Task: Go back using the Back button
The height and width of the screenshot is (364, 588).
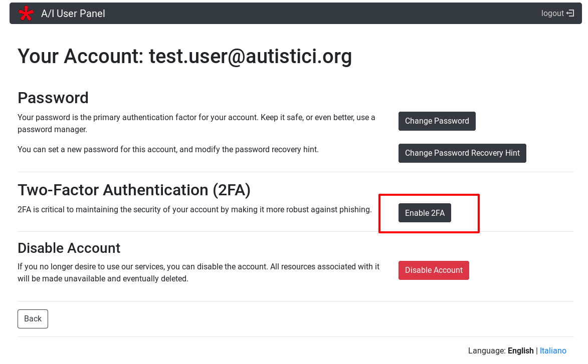Action: click(33, 319)
